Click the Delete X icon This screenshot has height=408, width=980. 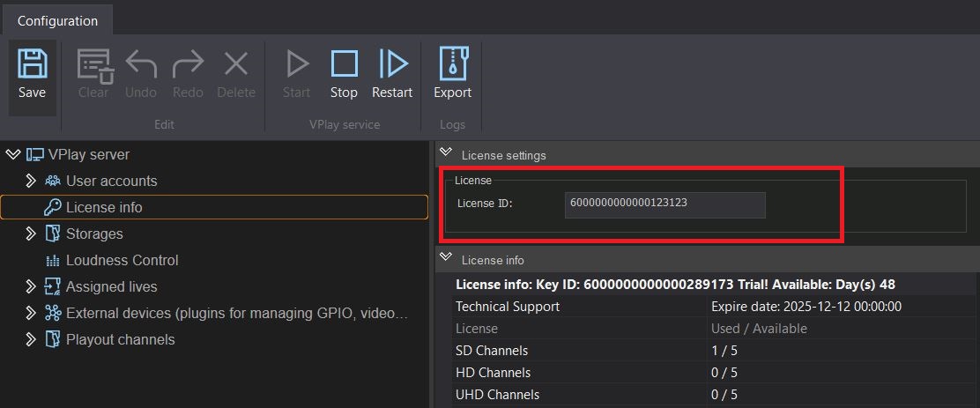coord(236,63)
